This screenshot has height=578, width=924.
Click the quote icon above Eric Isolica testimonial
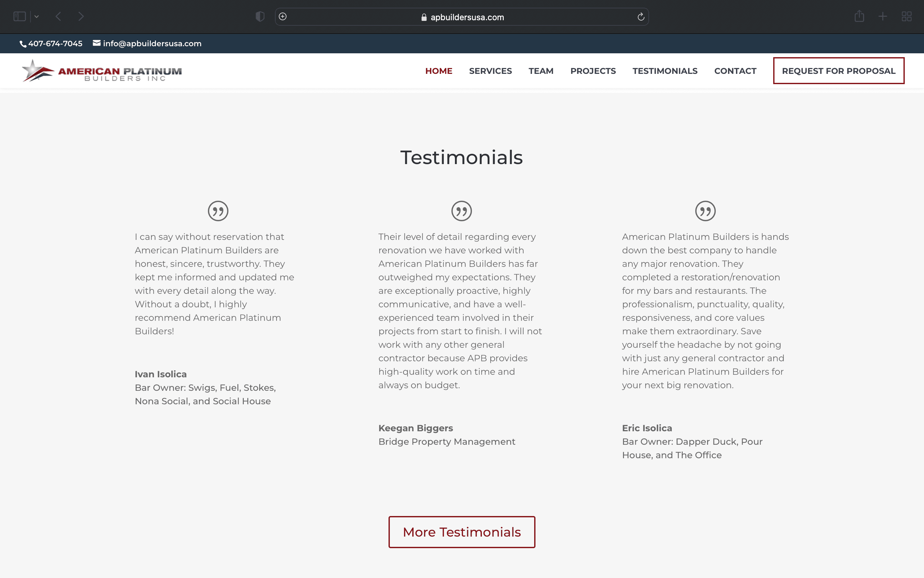[705, 211]
